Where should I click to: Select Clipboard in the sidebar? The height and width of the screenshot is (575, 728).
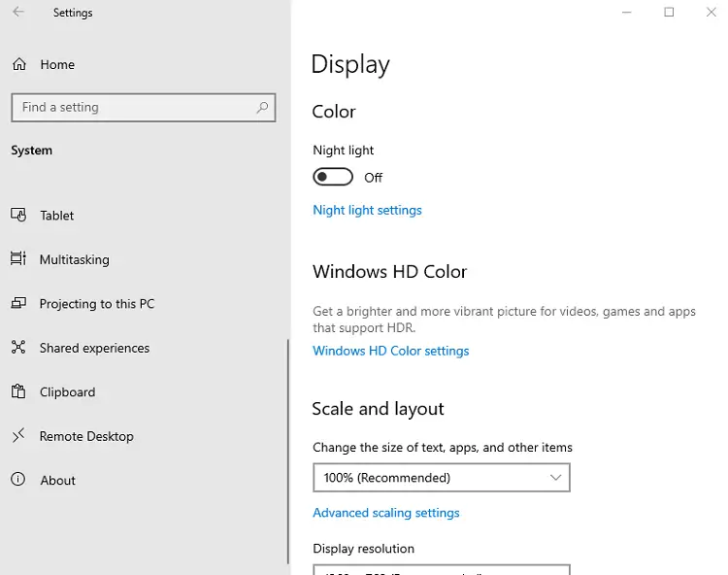click(x=67, y=392)
